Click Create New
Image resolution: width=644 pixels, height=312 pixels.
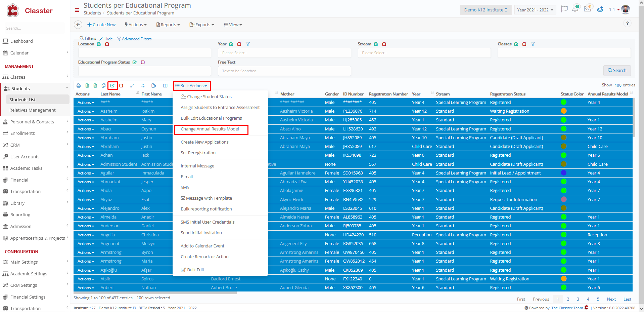101,25
